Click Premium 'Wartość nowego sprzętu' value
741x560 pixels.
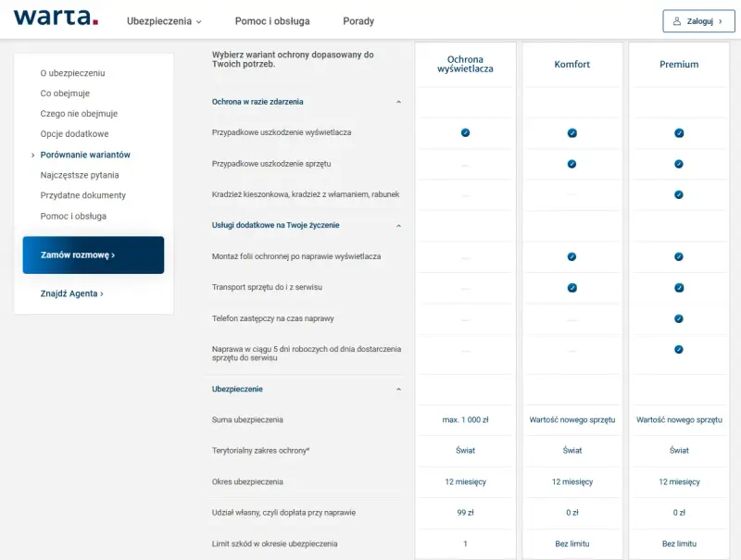pyautogui.click(x=679, y=419)
